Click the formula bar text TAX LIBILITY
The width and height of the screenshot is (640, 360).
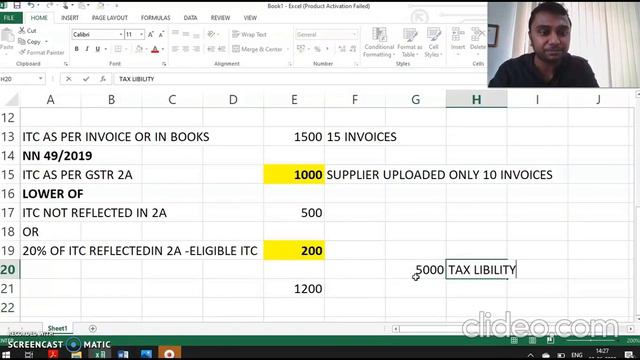(x=136, y=79)
